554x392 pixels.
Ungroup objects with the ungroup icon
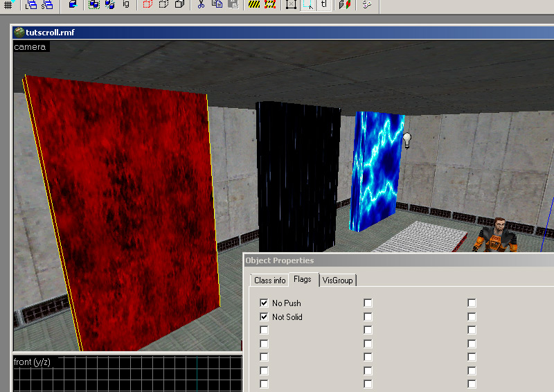[110, 4]
